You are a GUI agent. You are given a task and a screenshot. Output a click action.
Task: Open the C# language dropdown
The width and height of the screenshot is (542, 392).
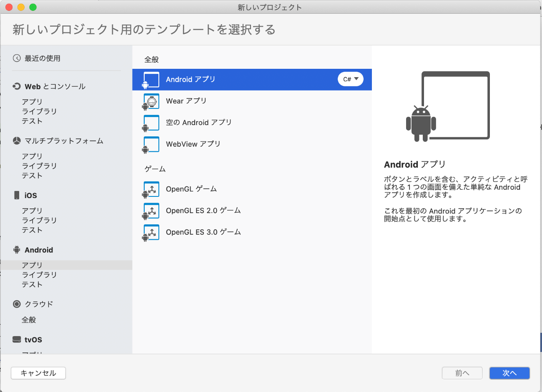pyautogui.click(x=351, y=79)
